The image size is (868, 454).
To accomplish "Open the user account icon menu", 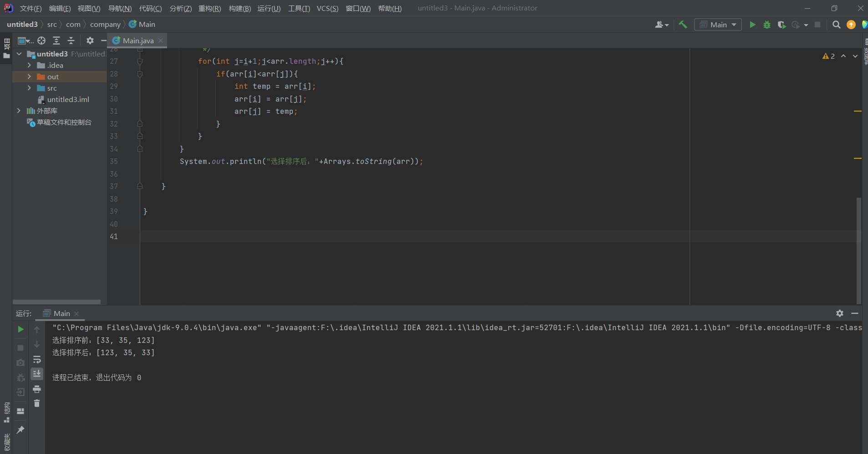I will pyautogui.click(x=661, y=25).
